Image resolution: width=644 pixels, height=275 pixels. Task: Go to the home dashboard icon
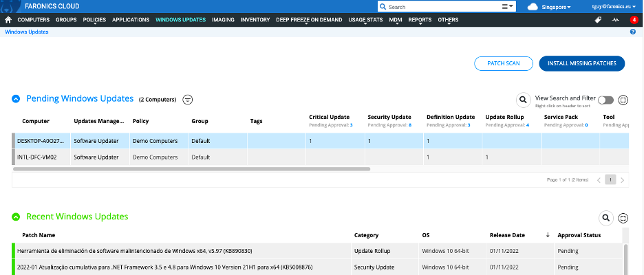click(8, 20)
